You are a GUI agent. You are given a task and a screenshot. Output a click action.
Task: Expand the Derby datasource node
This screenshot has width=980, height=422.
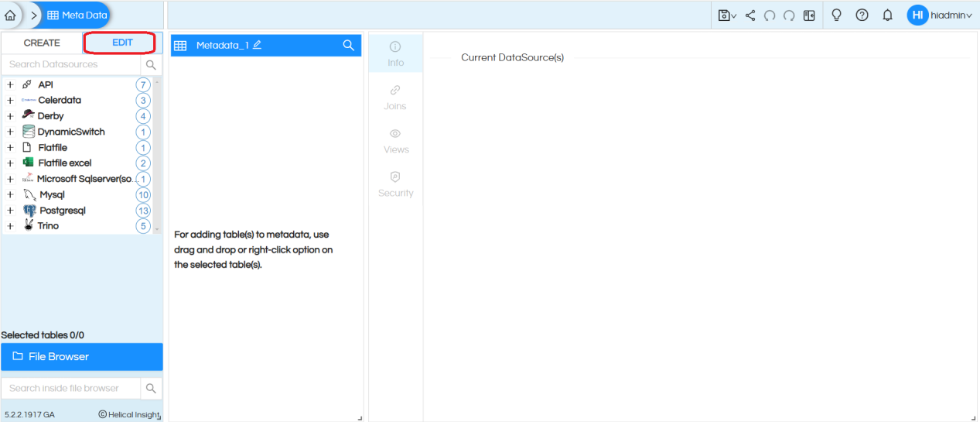click(x=10, y=116)
